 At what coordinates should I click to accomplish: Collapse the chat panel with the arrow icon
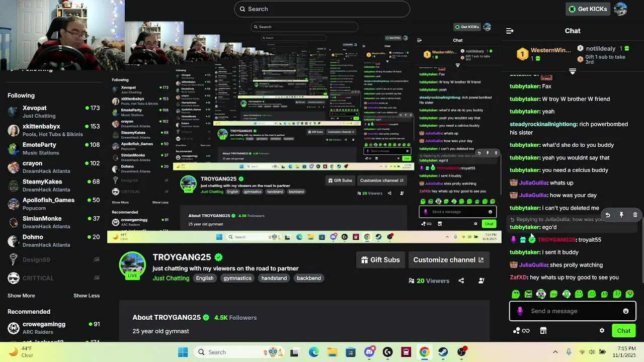[x=510, y=31]
